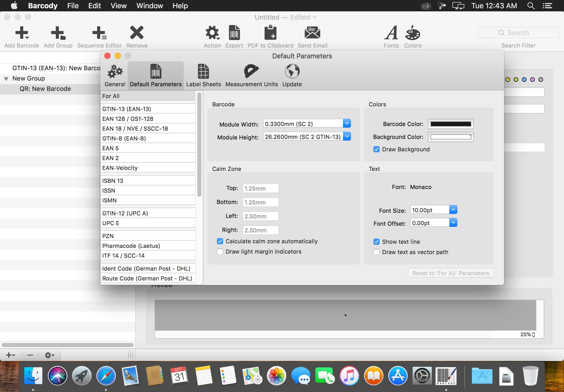Open the document title dropdown chevron
Screen dimensions: 564x392
click(315, 17)
